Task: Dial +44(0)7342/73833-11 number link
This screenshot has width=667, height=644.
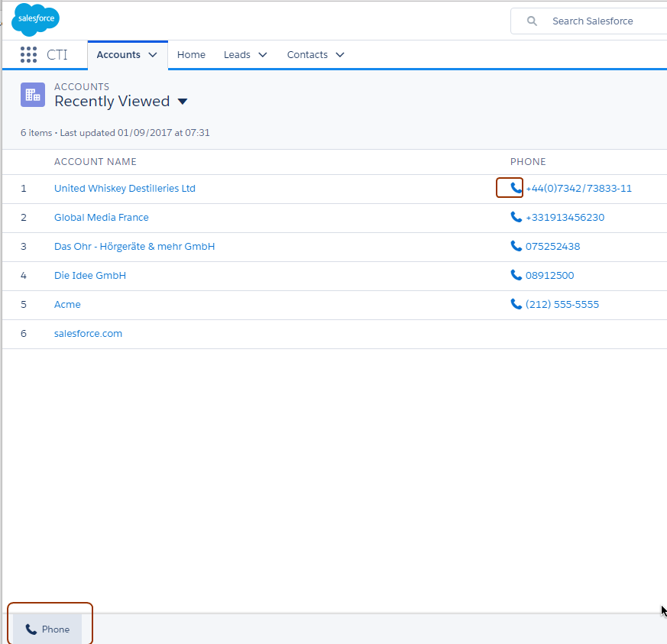Action: 578,189
